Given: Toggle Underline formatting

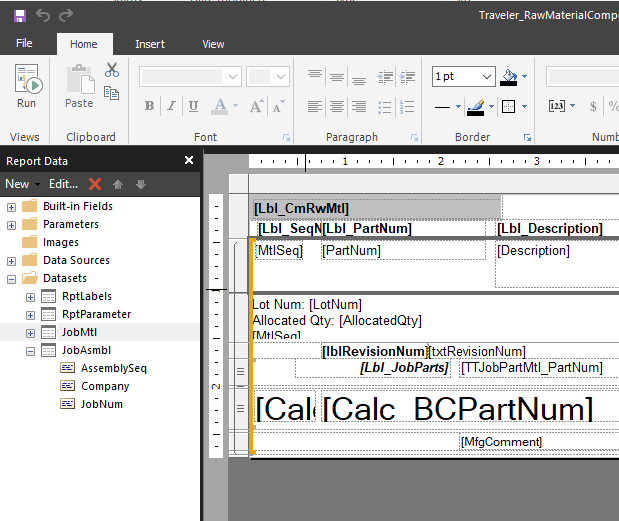Looking at the screenshot, I should [x=193, y=106].
